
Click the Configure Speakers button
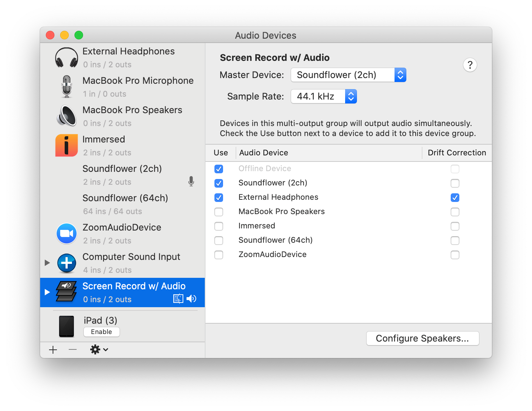(x=422, y=338)
